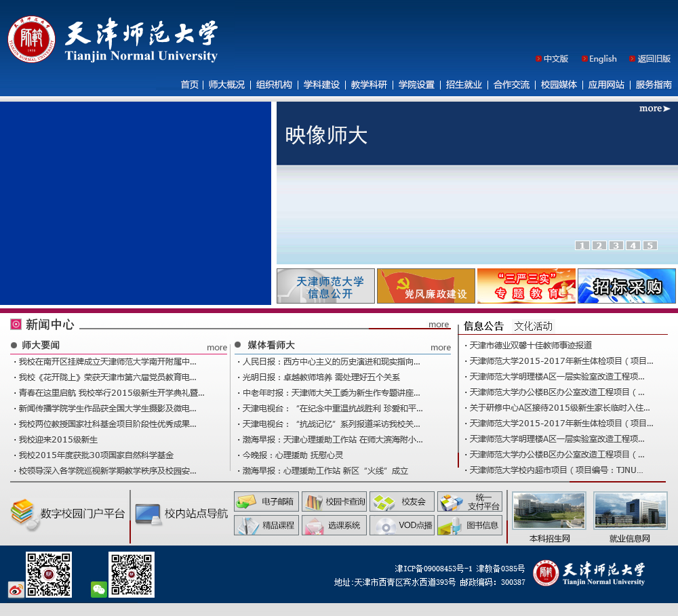Open the WeChat icon in the footer
The image size is (678, 616).
pos(98,590)
